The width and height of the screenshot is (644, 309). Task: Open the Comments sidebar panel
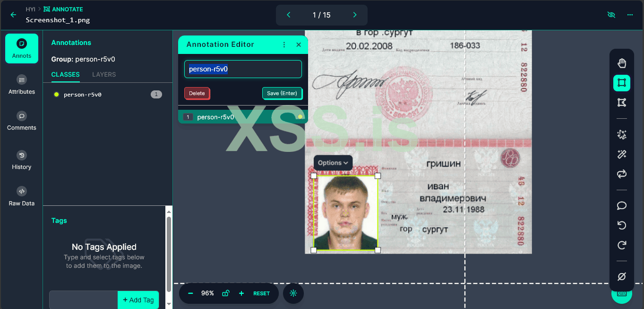[22, 121]
